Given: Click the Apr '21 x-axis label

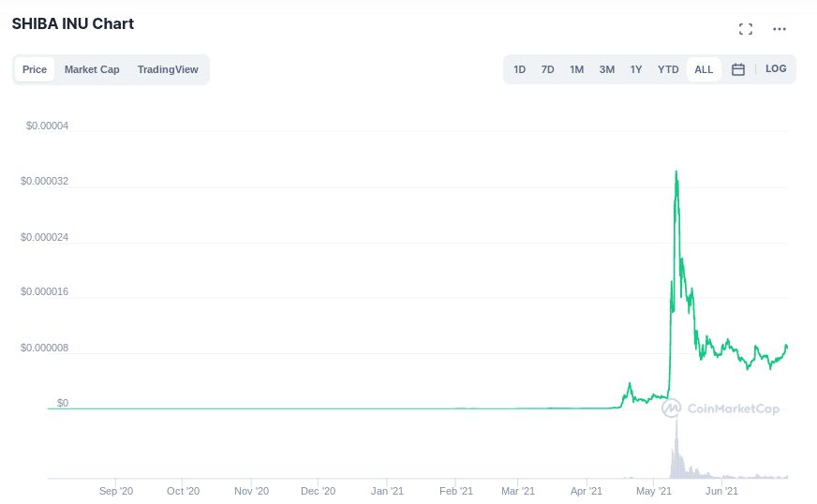Looking at the screenshot, I should pyautogui.click(x=587, y=491).
